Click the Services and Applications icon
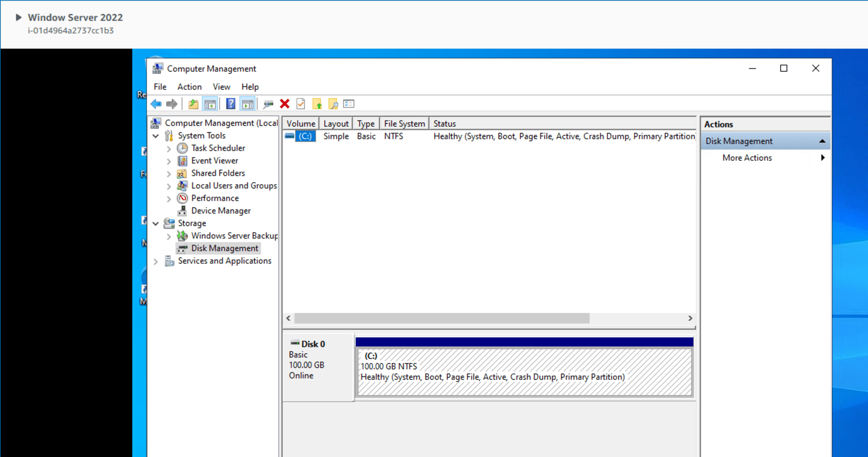868x457 pixels. 169,261
